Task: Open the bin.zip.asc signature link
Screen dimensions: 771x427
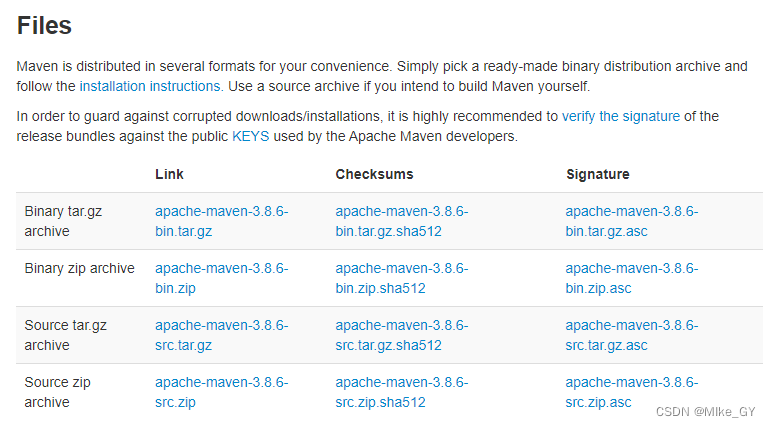Action: click(631, 268)
